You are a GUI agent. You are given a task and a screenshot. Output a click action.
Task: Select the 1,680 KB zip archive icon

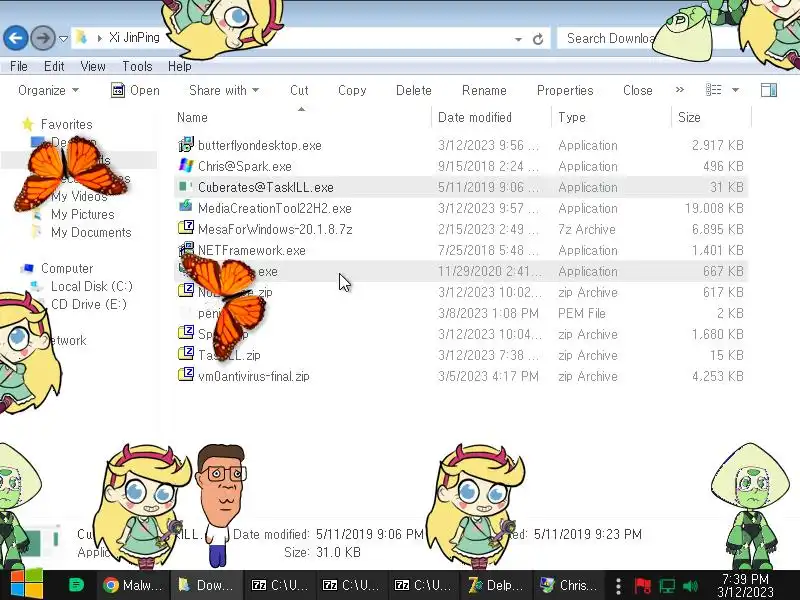186,334
